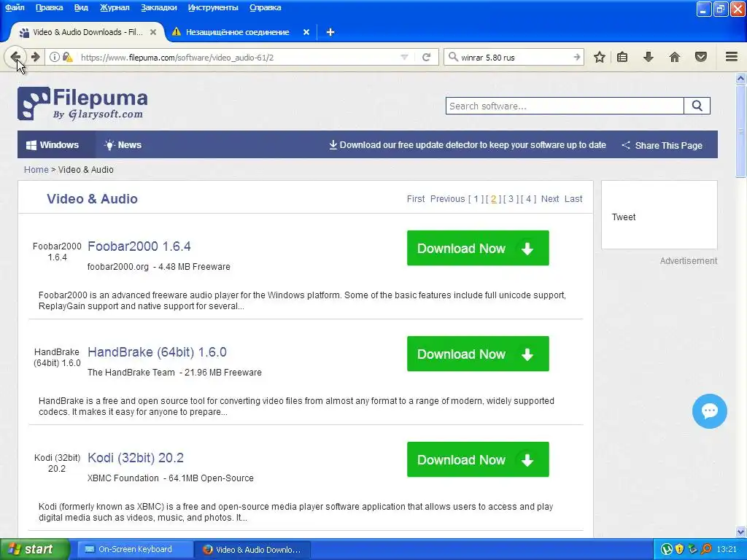Click the Tweet link
The width and height of the screenshot is (747, 560).
[x=624, y=217]
